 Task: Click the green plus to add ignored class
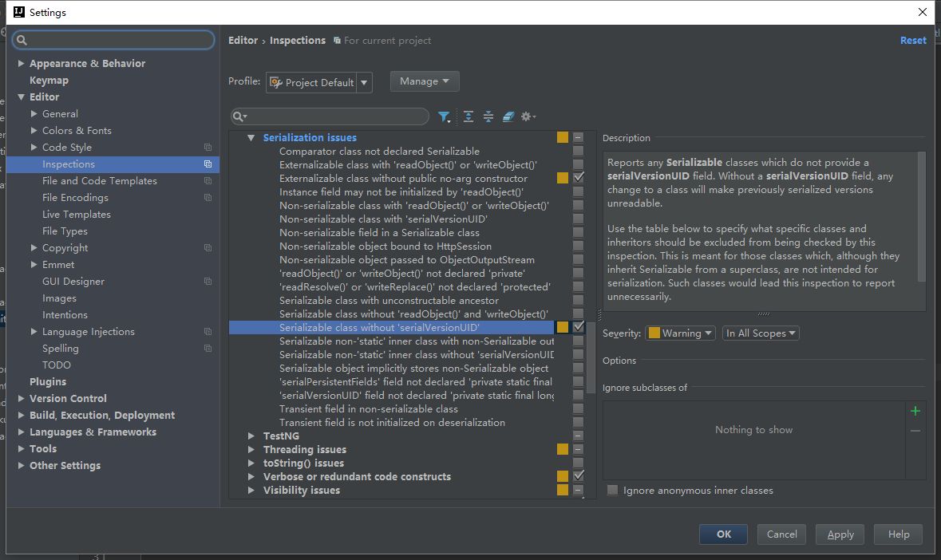coord(915,411)
